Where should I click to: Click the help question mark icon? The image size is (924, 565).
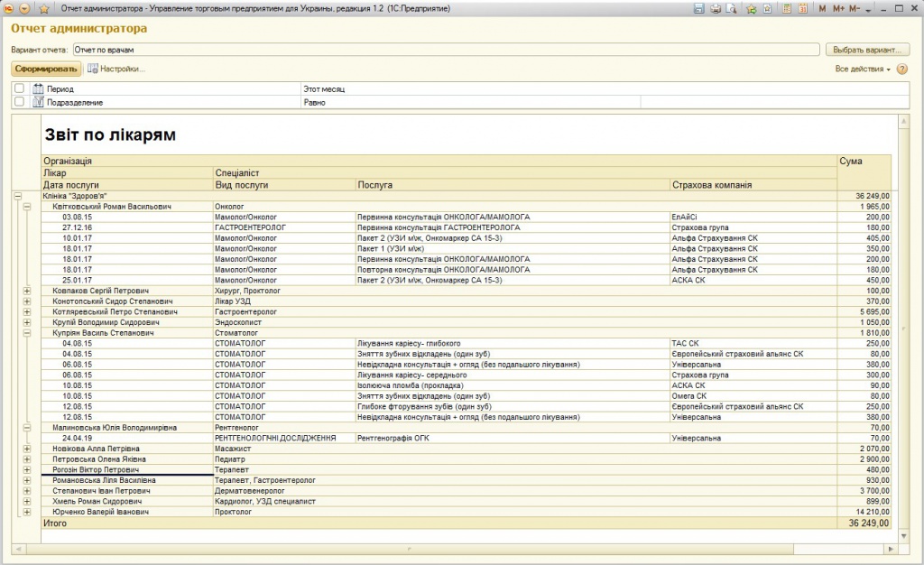tap(902, 69)
